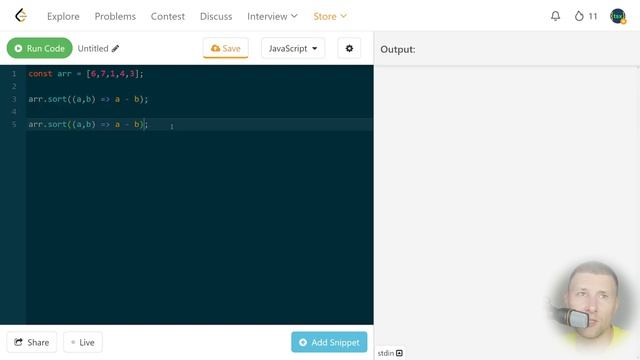The width and height of the screenshot is (640, 360).
Task: Click the stdin label
Action: click(x=386, y=353)
